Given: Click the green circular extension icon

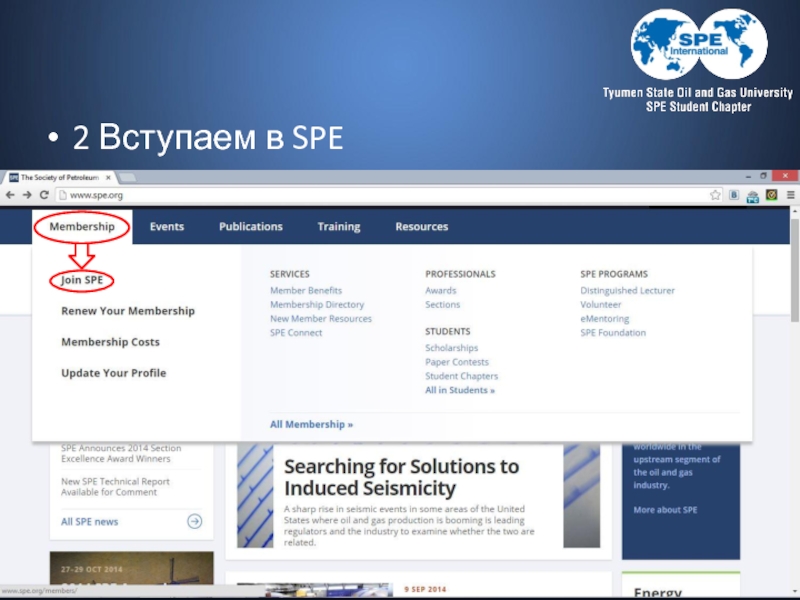Looking at the screenshot, I should point(771,195).
